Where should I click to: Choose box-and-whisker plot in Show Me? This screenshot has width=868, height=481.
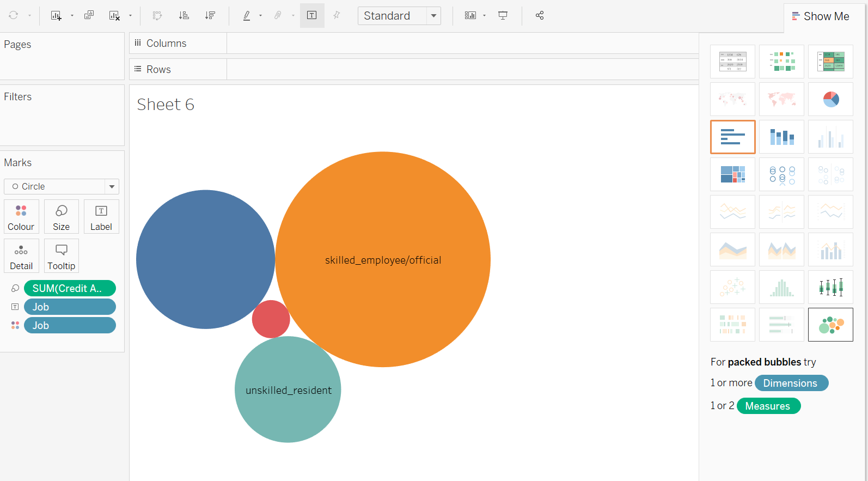(830, 287)
